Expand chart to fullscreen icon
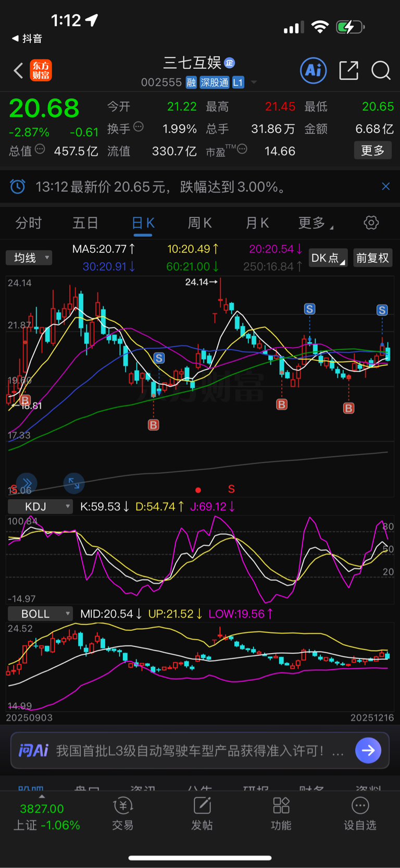400x868 pixels. pyautogui.click(x=74, y=484)
